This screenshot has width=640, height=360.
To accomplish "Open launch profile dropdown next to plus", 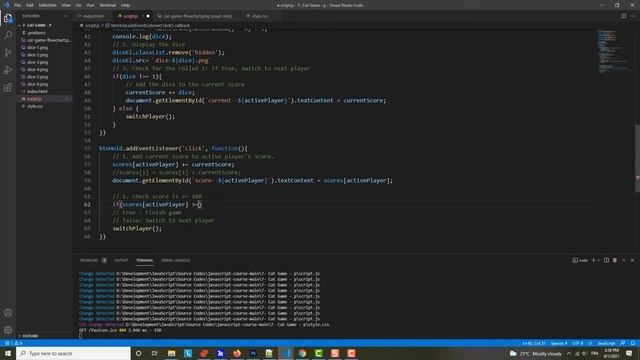I will click(x=598, y=260).
